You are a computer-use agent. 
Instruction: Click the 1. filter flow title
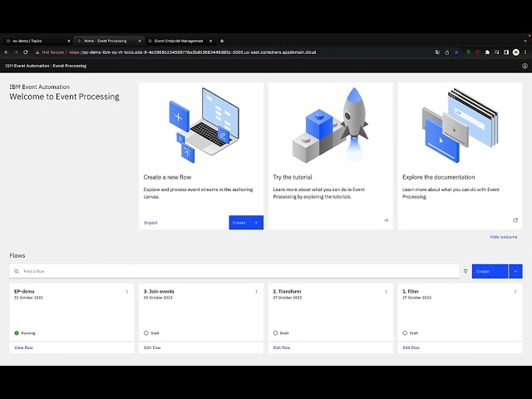411,292
